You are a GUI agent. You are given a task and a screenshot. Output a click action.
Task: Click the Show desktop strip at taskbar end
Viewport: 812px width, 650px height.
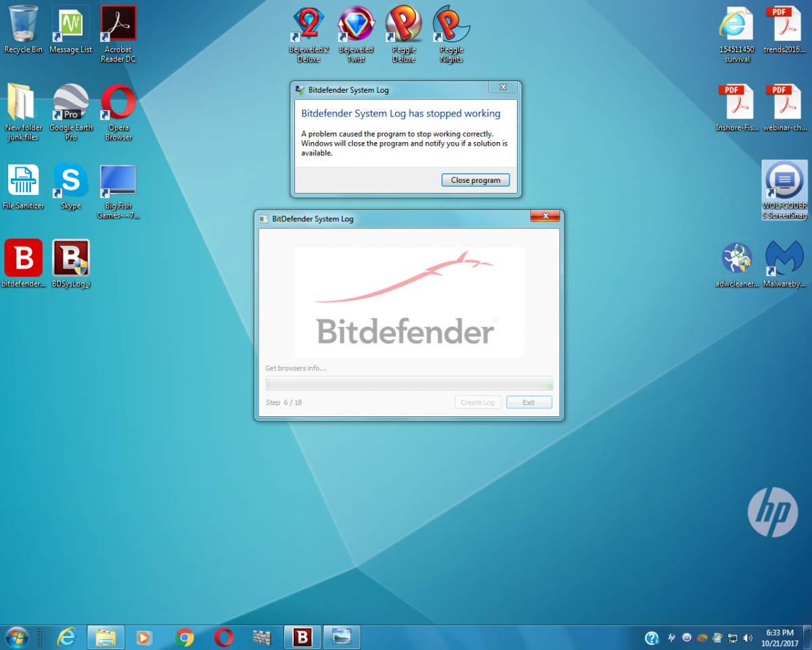click(807, 637)
